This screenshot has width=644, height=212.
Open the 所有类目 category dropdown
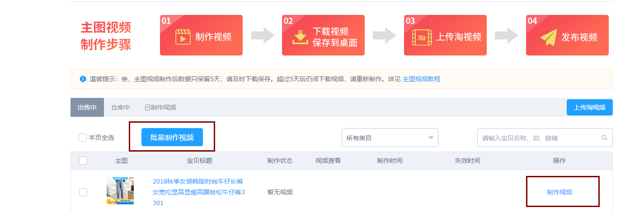(x=390, y=138)
